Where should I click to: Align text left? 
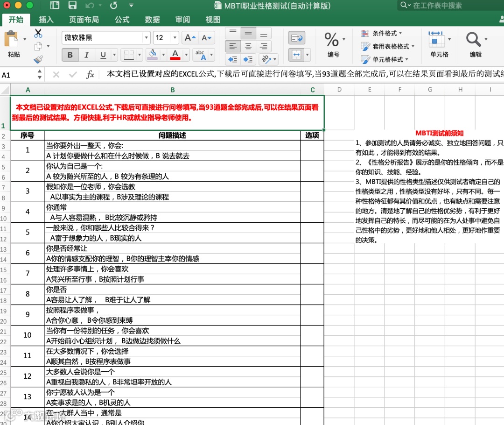pos(233,46)
